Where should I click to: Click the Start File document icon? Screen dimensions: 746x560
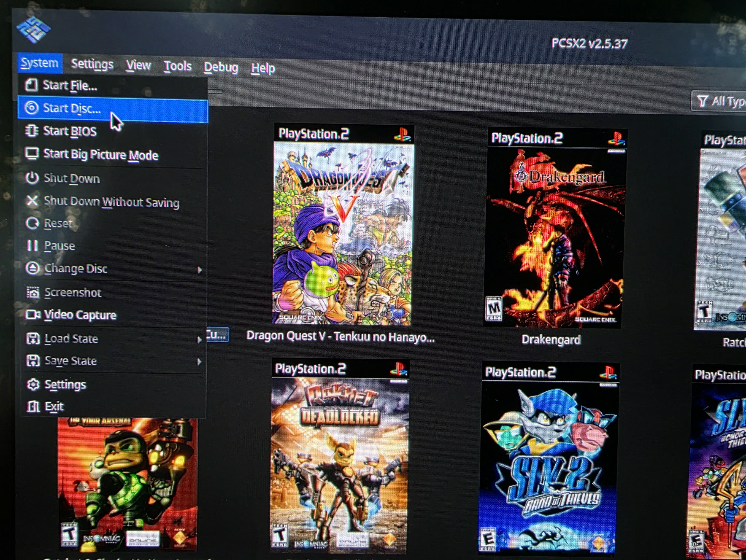point(31,85)
